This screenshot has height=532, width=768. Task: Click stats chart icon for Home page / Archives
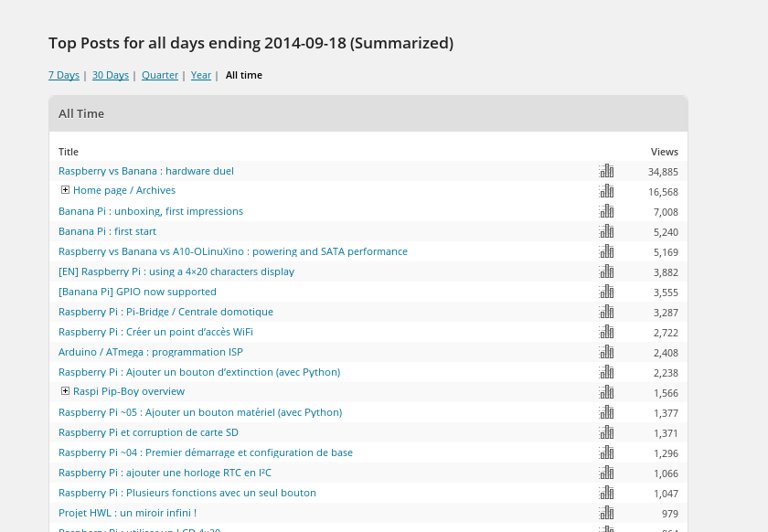(606, 191)
